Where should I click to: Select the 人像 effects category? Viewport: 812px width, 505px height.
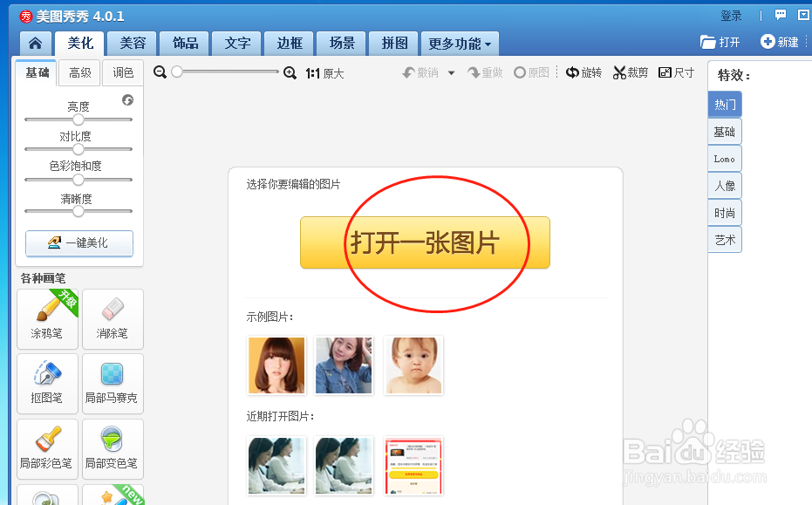(725, 186)
